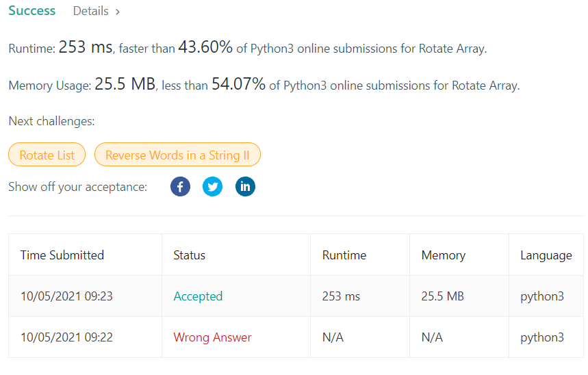Select the Language column header
The image size is (588, 375).
click(546, 255)
